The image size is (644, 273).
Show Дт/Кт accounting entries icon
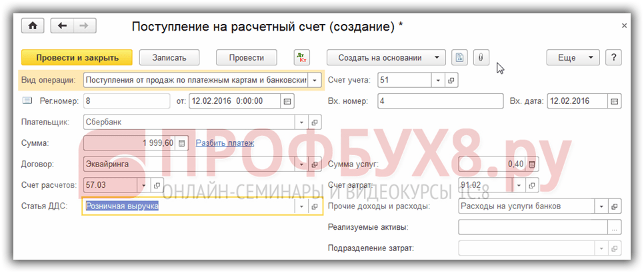(302, 58)
